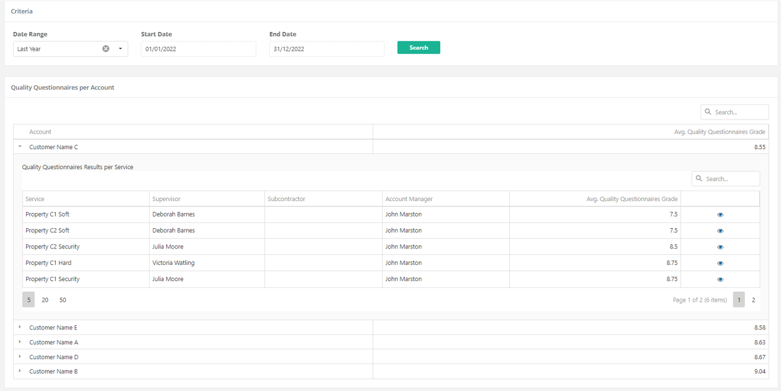Expand the Customer Name E row
781x391 pixels.
[20, 327]
